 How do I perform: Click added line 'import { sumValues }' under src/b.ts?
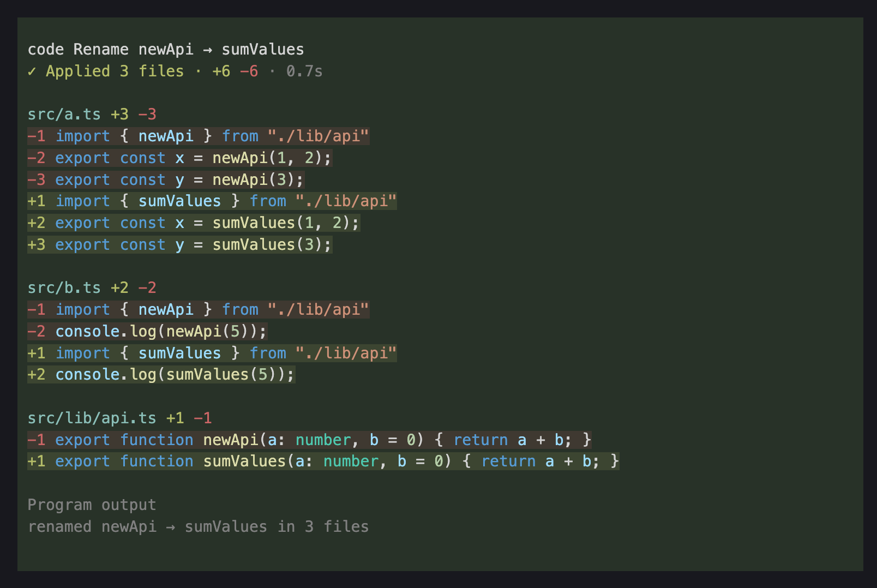point(212,353)
